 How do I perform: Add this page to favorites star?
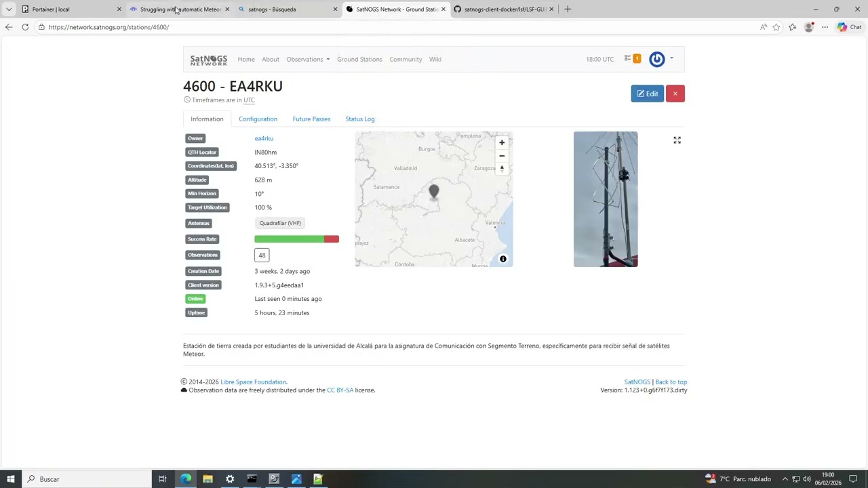click(776, 27)
